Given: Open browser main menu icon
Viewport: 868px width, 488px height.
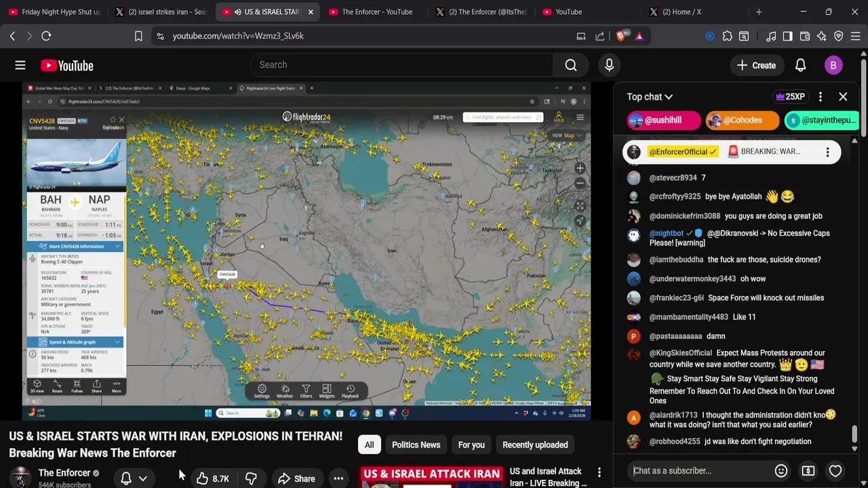Looking at the screenshot, I should (854, 36).
